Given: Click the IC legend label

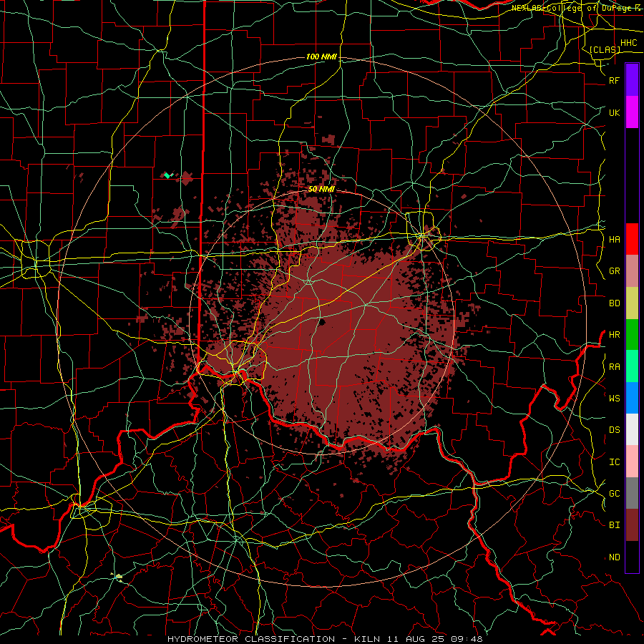Looking at the screenshot, I should click(614, 462).
